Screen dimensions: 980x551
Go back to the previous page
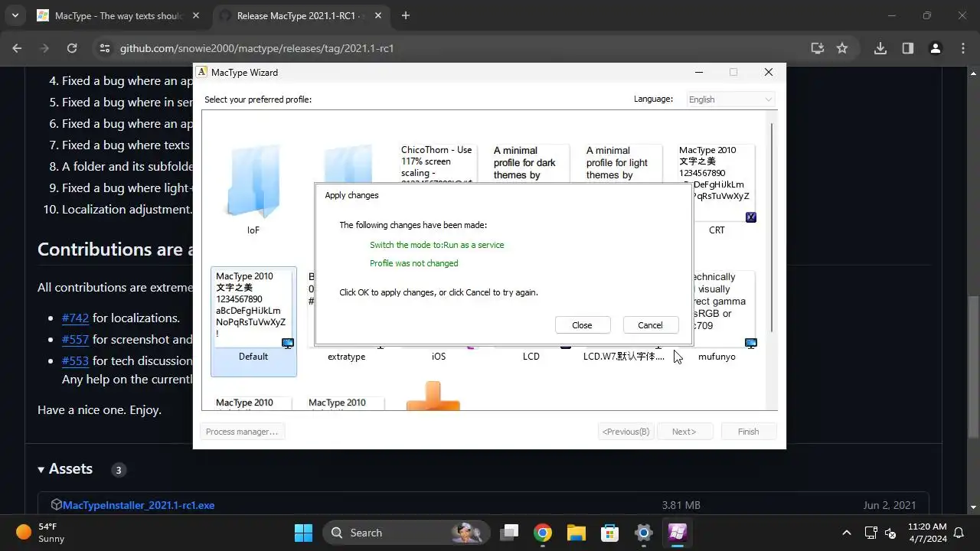click(18, 48)
